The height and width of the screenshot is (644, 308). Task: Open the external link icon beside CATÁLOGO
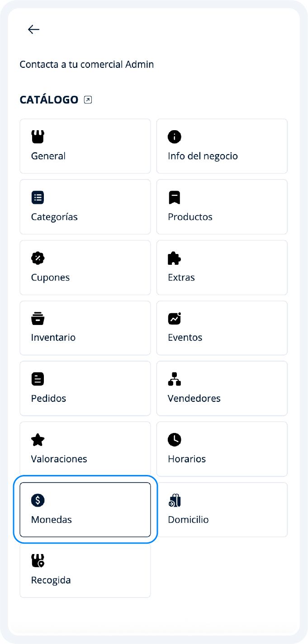[x=88, y=100]
